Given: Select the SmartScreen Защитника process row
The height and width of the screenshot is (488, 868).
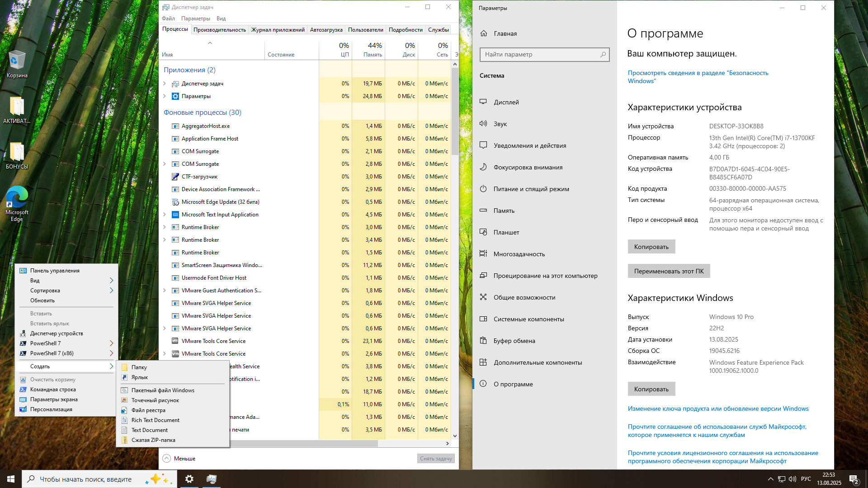Looking at the screenshot, I should [306, 265].
